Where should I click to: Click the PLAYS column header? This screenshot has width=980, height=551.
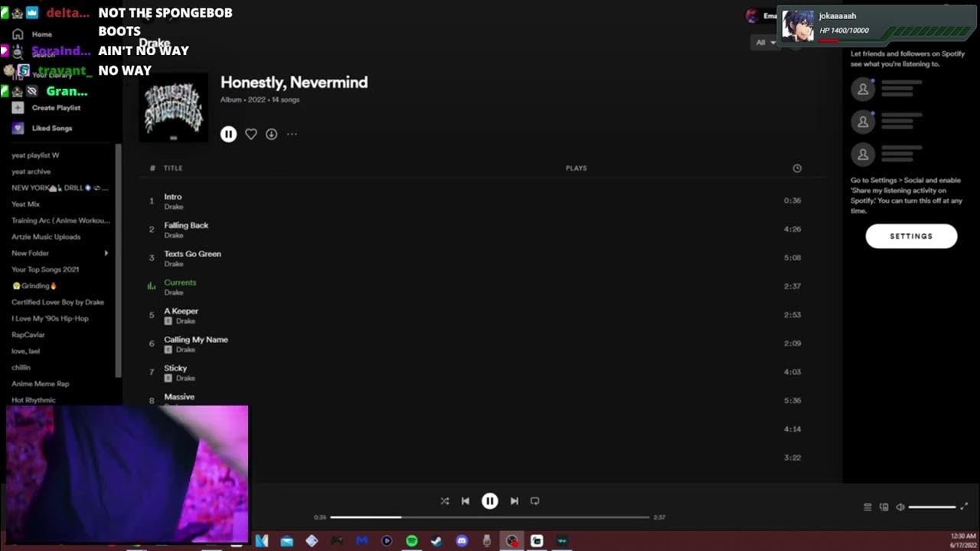coord(576,168)
